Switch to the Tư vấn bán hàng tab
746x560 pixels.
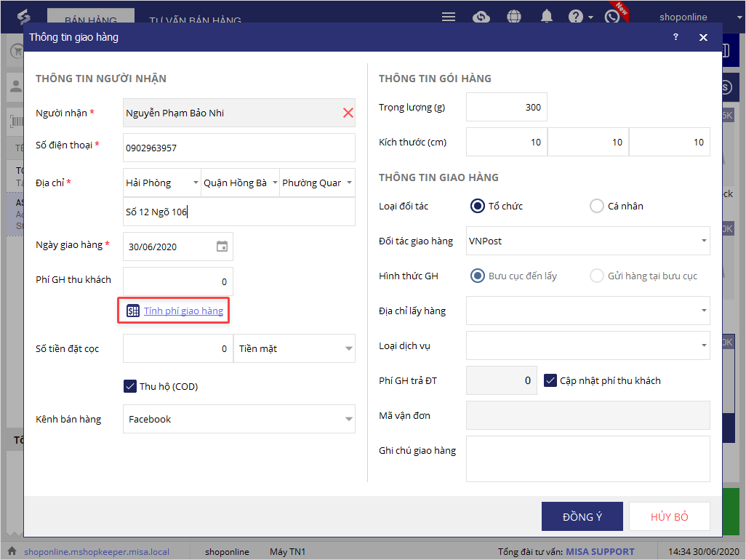point(195,20)
